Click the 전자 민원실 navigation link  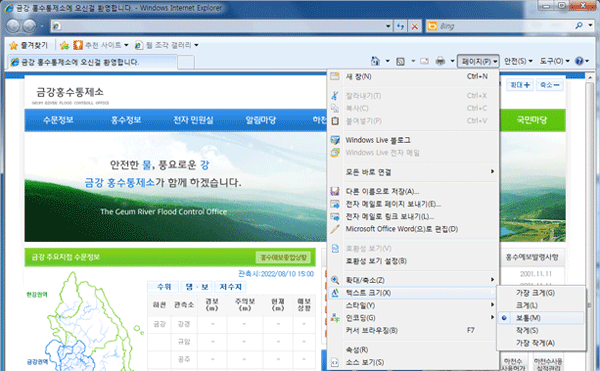click(193, 120)
